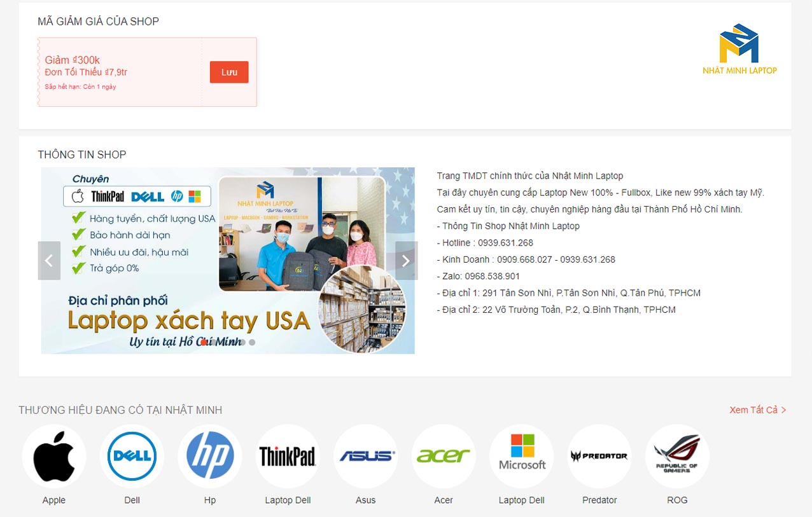Click 'Laptop New 100% - Fullbox' description line
The height and width of the screenshot is (517, 812).
point(601,193)
